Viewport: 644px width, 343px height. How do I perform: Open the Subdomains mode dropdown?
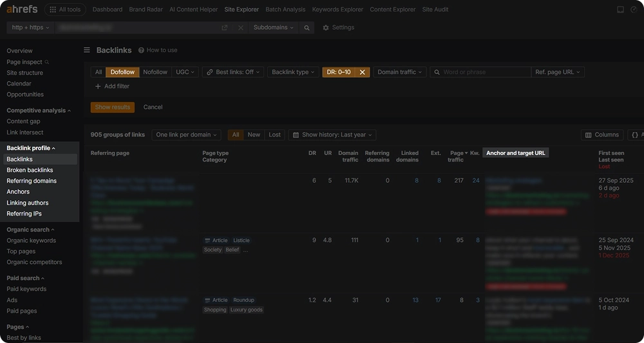pyautogui.click(x=273, y=28)
